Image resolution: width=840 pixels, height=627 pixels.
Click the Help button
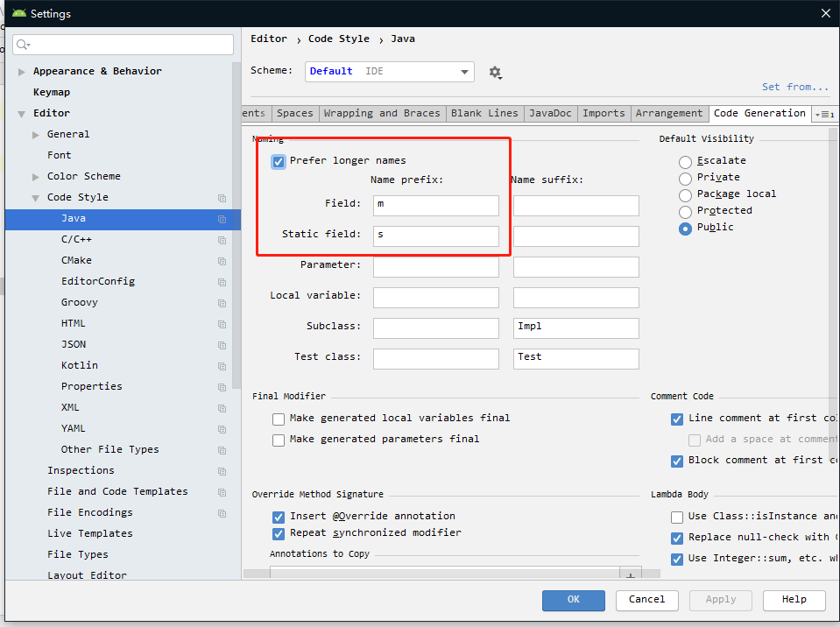click(x=794, y=600)
